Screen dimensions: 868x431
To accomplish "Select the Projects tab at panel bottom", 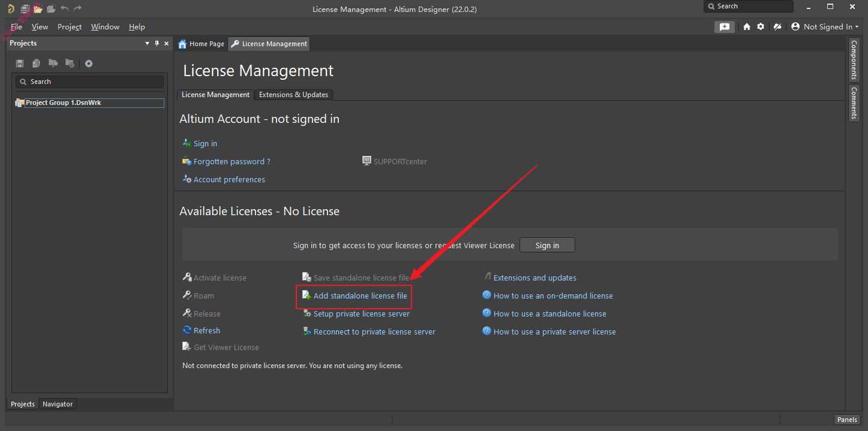I will pyautogui.click(x=23, y=404).
